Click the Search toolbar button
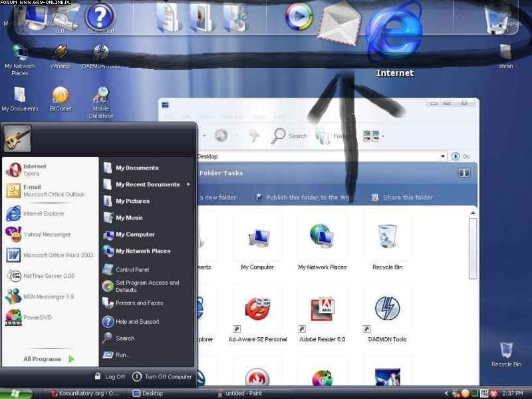Image resolution: width=532 pixels, height=399 pixels. (289, 136)
